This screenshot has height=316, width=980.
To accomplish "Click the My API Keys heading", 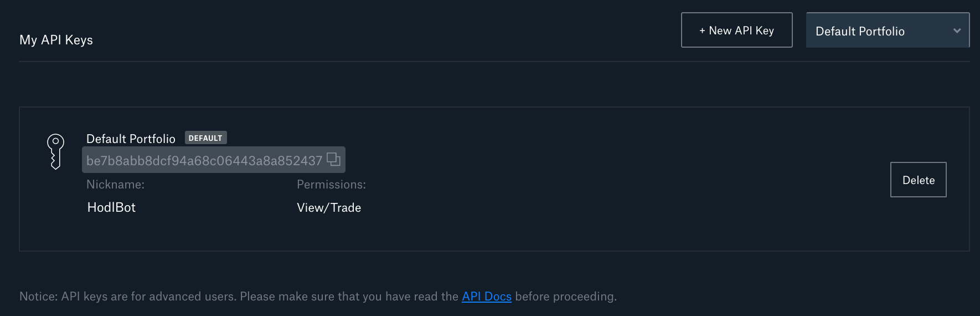I will 56,40.
